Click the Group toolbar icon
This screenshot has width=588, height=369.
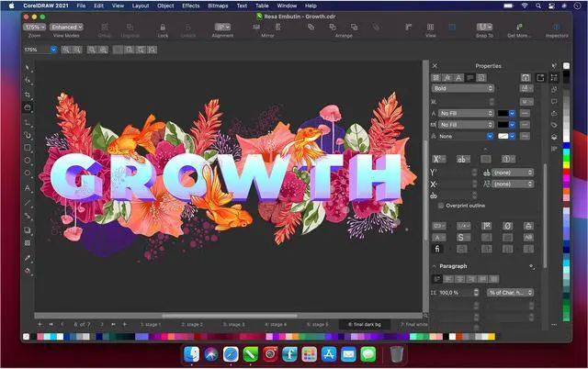click(105, 27)
